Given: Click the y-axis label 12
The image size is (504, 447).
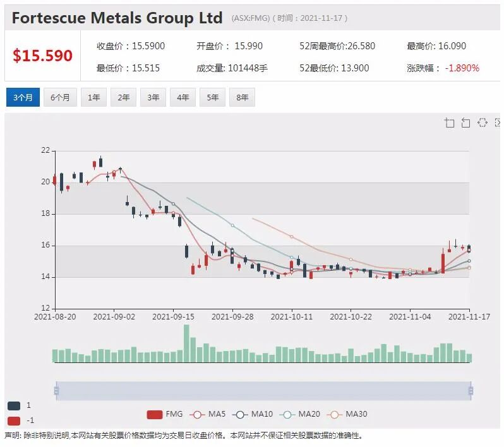Looking at the screenshot, I should (x=45, y=308).
